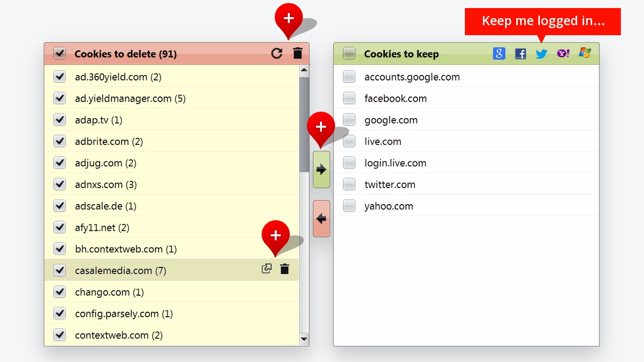Check twitter.com checkbox
The height and width of the screenshot is (362, 644).
pyautogui.click(x=349, y=185)
